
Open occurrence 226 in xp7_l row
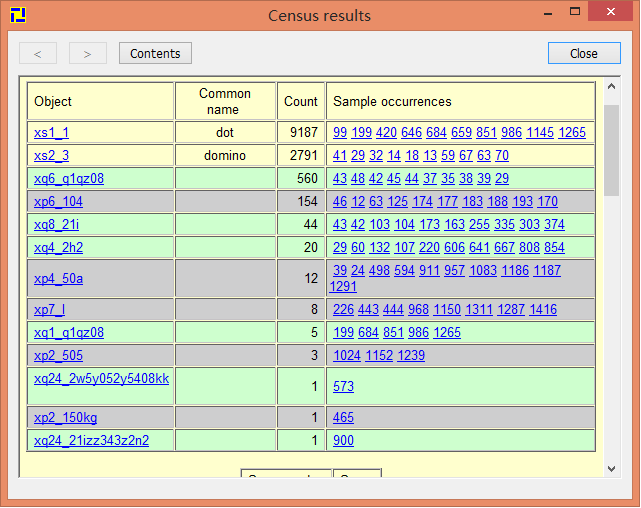[x=343, y=309]
